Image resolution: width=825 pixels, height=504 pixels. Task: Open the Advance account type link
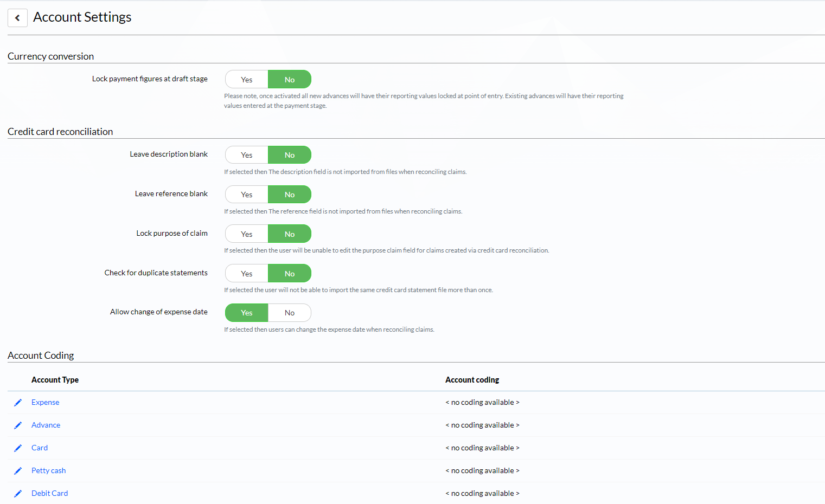point(46,425)
